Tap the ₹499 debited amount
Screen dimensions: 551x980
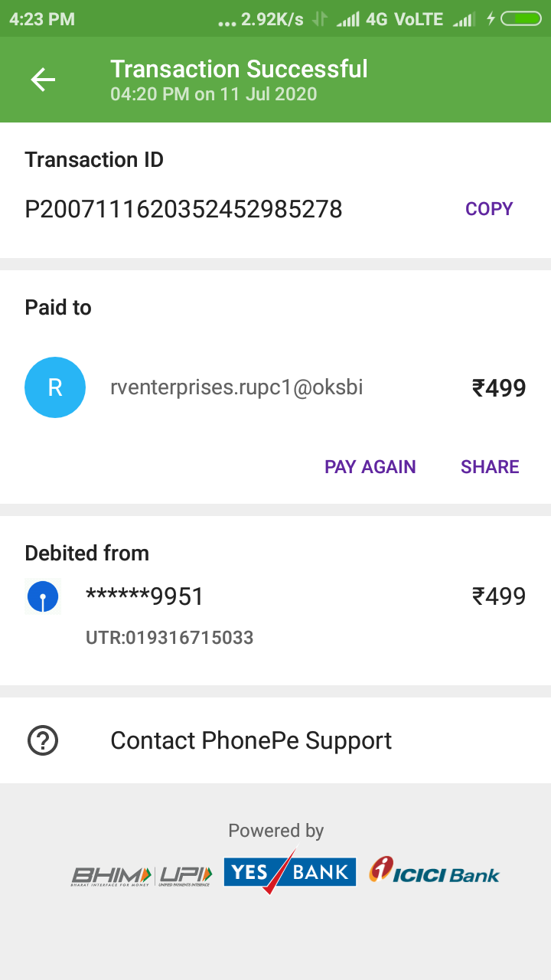(499, 596)
